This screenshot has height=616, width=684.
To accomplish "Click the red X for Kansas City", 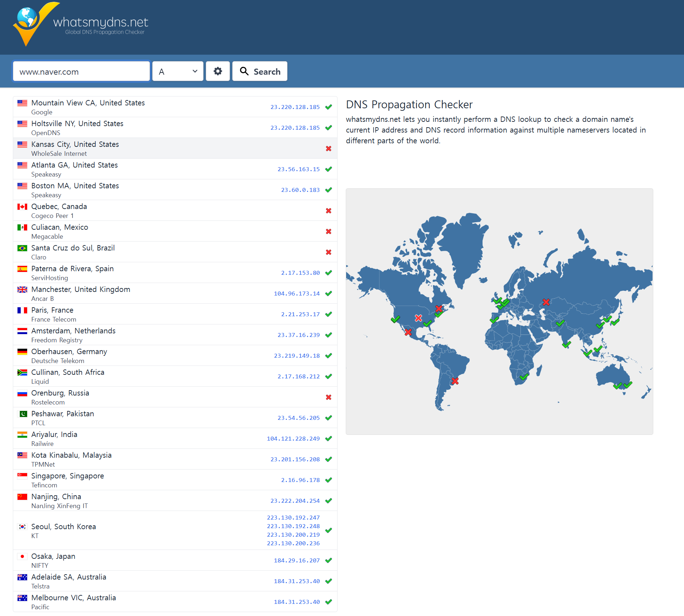I will point(329,148).
